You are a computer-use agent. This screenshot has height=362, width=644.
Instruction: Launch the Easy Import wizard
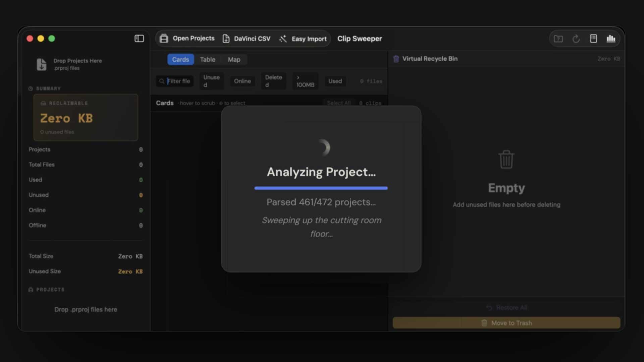tap(303, 39)
